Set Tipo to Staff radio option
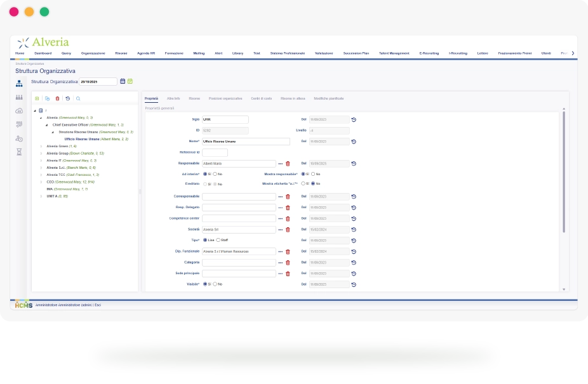The height and width of the screenshot is (384, 588). tap(218, 240)
